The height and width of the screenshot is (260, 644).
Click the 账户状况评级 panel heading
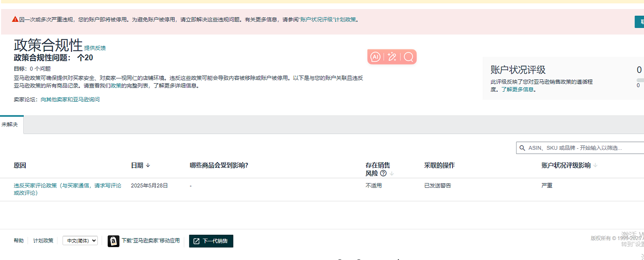point(518,70)
